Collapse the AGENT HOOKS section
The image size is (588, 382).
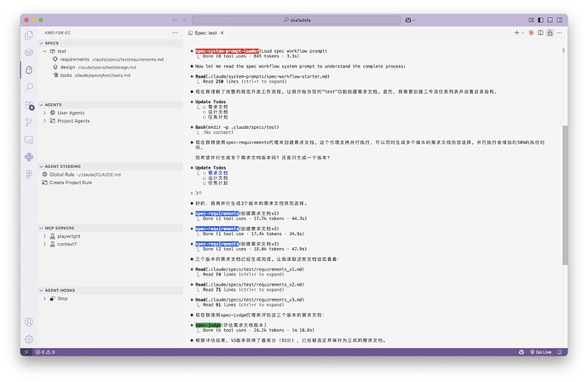[110, 291]
